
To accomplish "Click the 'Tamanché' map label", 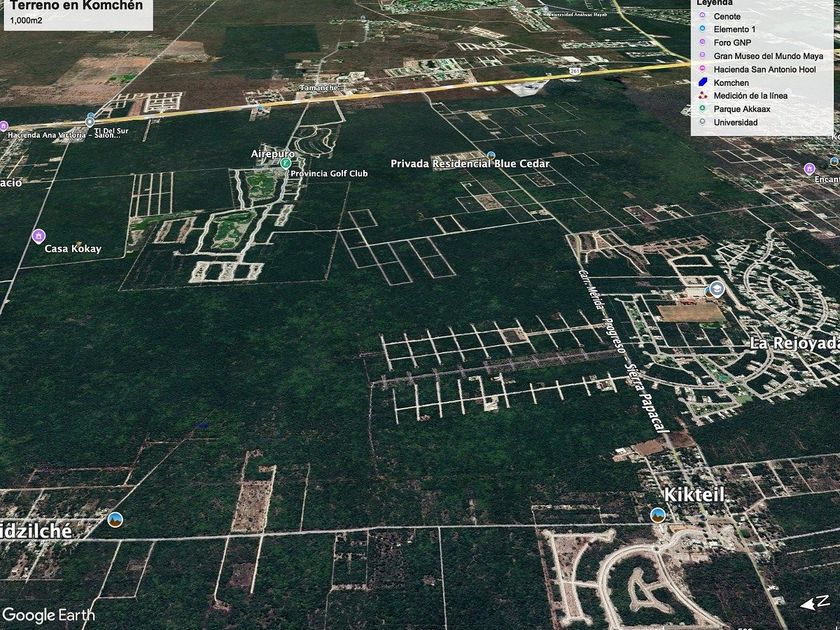I will pyautogui.click(x=319, y=87).
